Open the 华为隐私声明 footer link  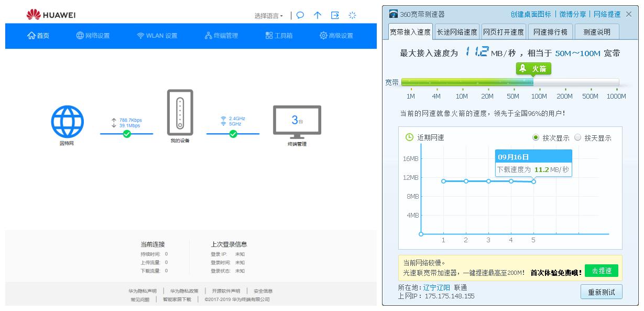coord(143,291)
